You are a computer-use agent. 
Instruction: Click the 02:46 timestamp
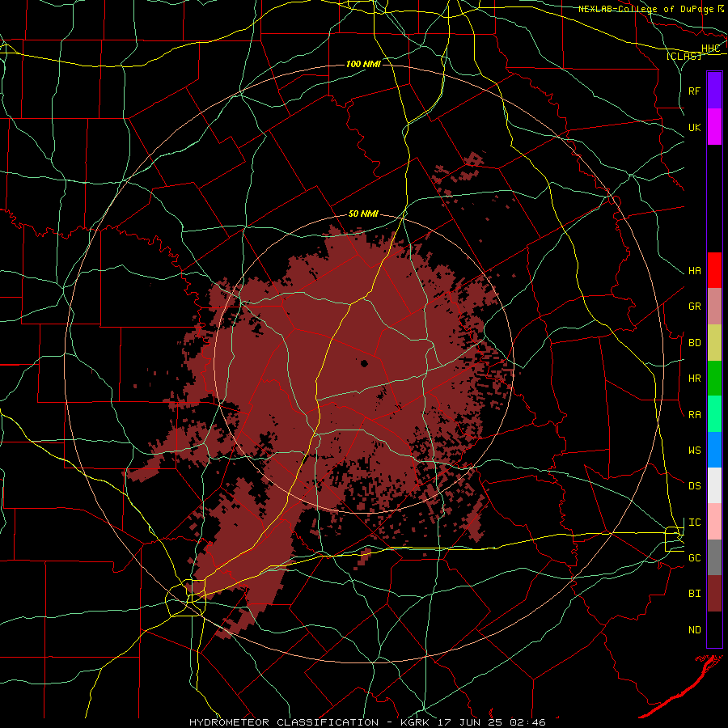[527, 722]
